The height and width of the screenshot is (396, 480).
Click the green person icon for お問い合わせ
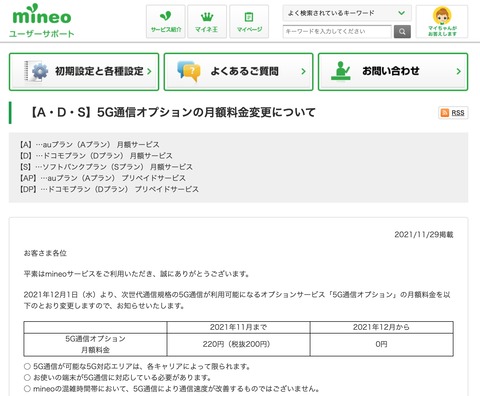(x=341, y=71)
